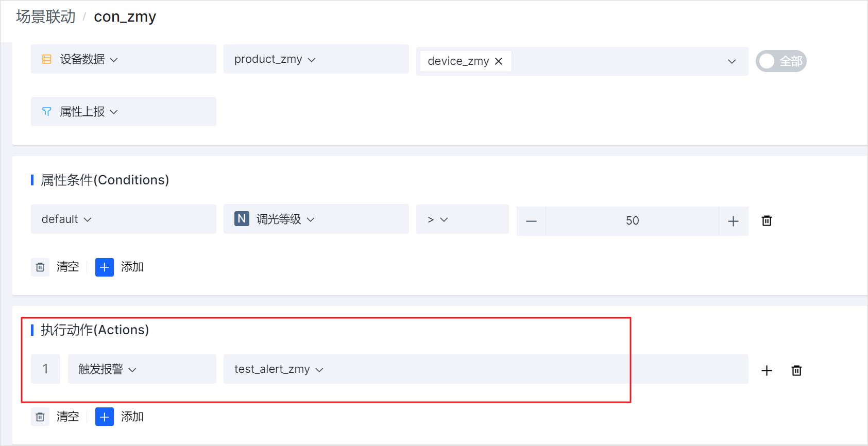Remove the device_zmy tag
Viewport: 868px width, 446px height.
(499, 61)
